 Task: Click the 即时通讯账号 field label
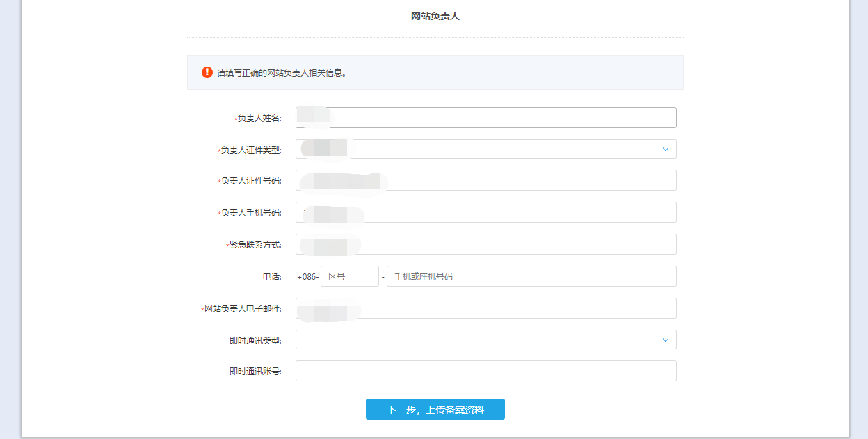(255, 372)
